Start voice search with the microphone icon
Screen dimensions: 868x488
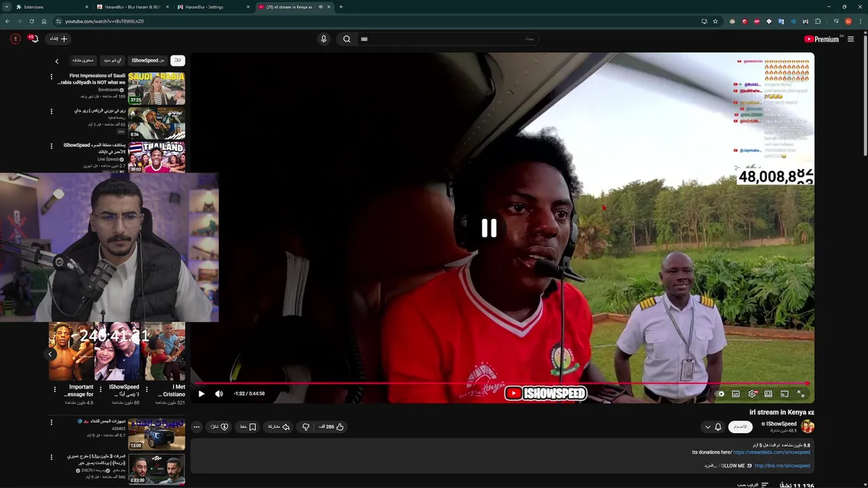[323, 39]
